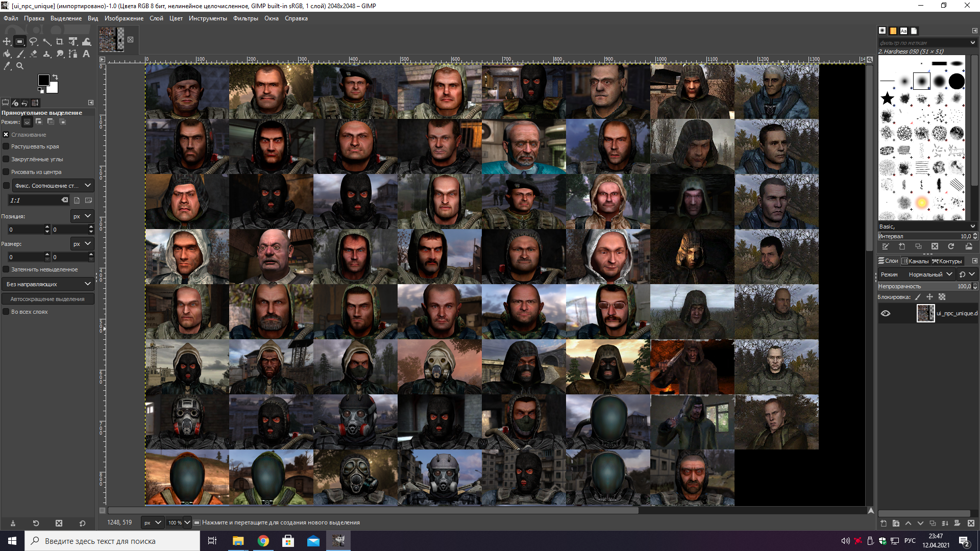980x551 pixels.
Task: Select the Warp Transform tool
Action: click(x=86, y=41)
